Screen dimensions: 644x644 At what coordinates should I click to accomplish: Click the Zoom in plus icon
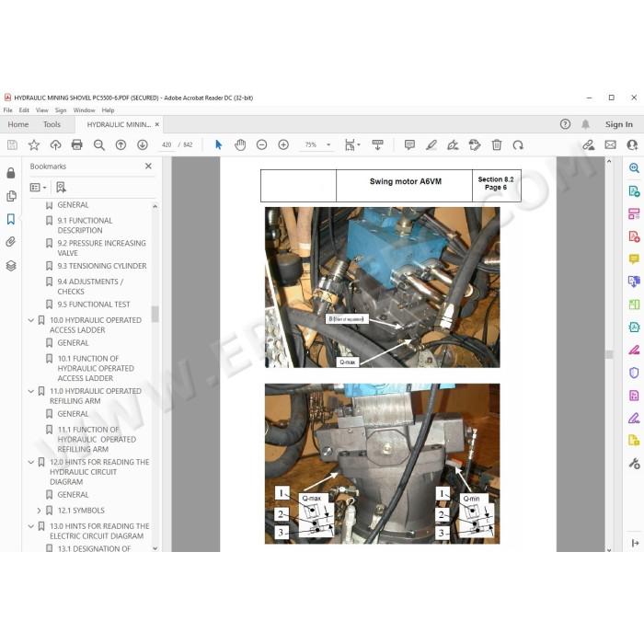[x=283, y=144]
